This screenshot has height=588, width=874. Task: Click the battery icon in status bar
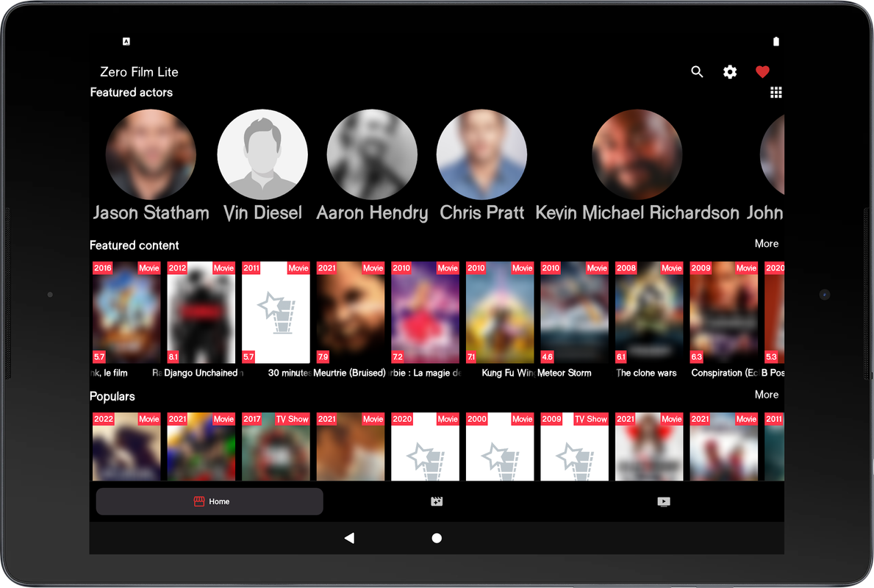click(776, 41)
